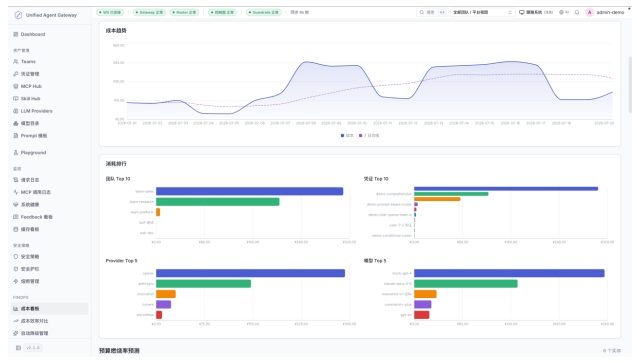Click the 熔断管理 sidebar icon
Image resolution: width=637 pixels, height=363 pixels.
click(x=16, y=281)
